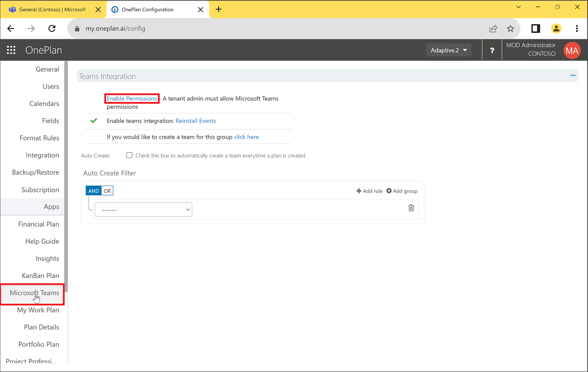Delete the filter rule using trash icon
Screen dimensions: 588x372
411,208
